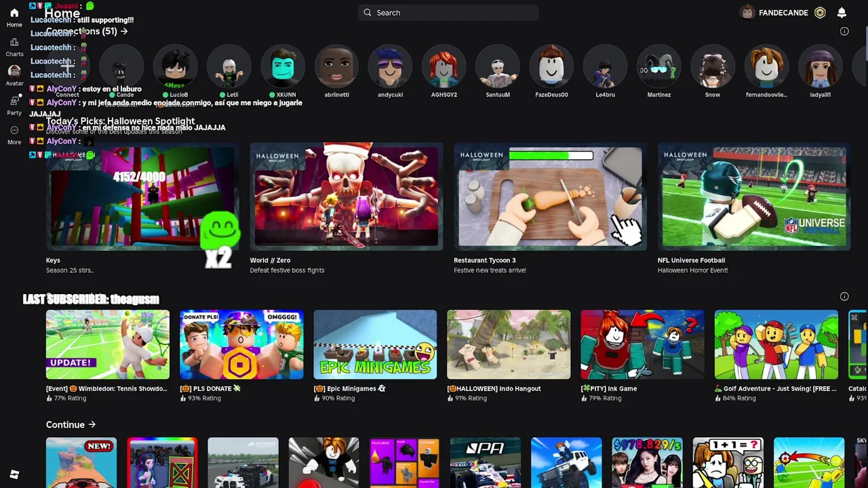Open the Avatar sidebar icon
This screenshot has height=488, width=868.
click(x=14, y=71)
